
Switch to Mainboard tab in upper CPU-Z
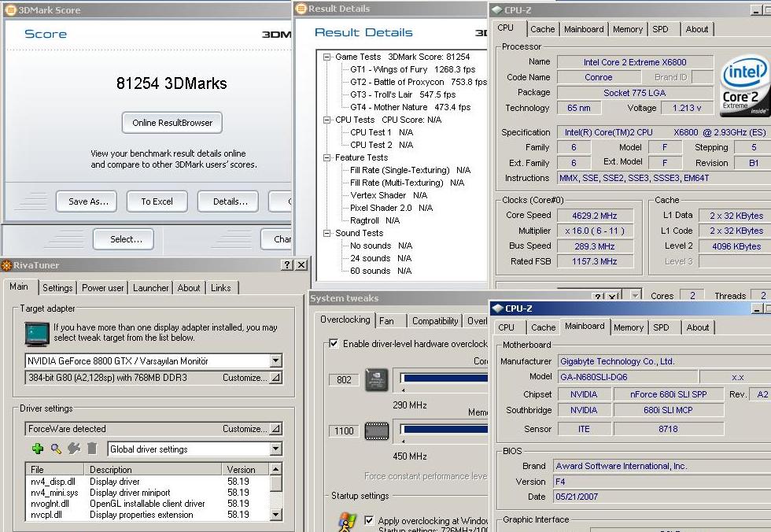[x=584, y=29]
